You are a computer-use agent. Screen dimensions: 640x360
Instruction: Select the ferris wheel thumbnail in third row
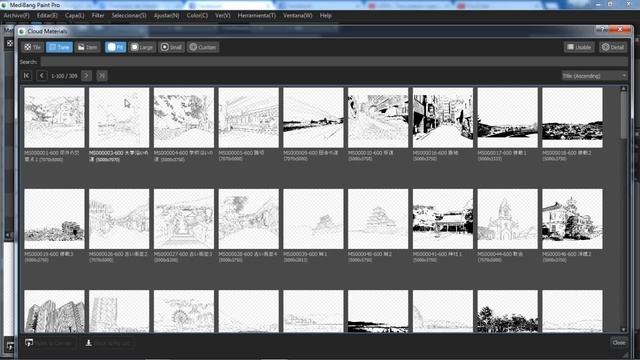click(x=184, y=311)
